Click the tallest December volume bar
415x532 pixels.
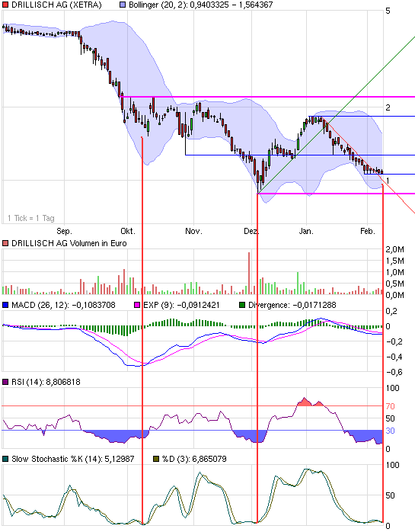249,273
